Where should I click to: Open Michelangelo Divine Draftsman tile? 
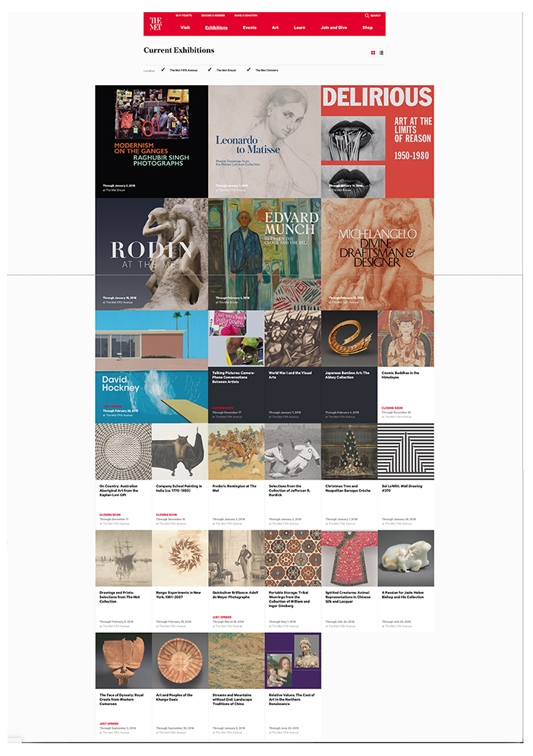(x=378, y=254)
